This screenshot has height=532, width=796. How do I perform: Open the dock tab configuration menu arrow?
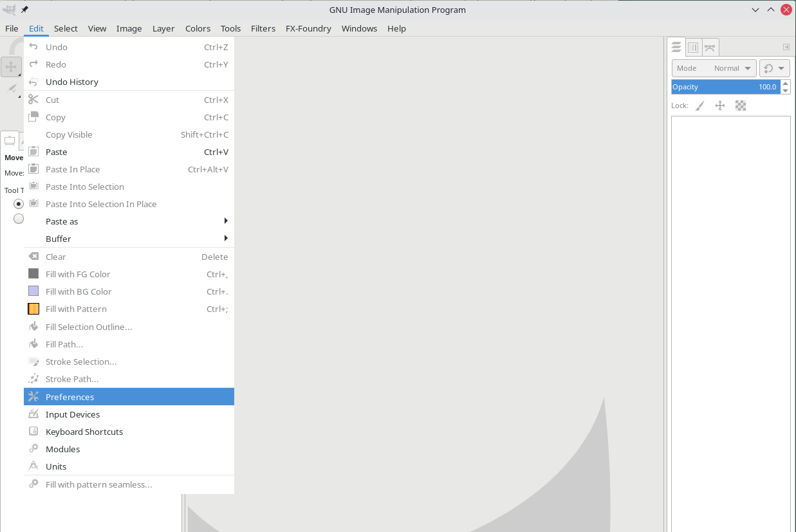pyautogui.click(x=786, y=47)
